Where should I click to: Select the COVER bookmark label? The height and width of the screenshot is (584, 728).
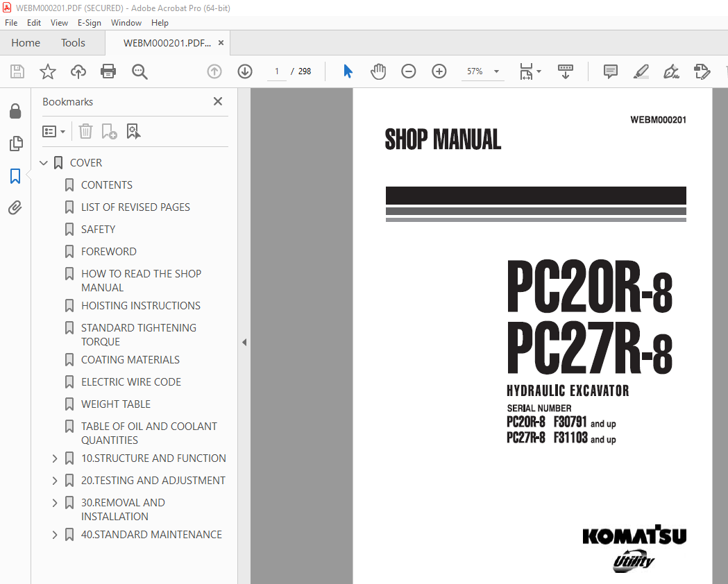point(86,163)
